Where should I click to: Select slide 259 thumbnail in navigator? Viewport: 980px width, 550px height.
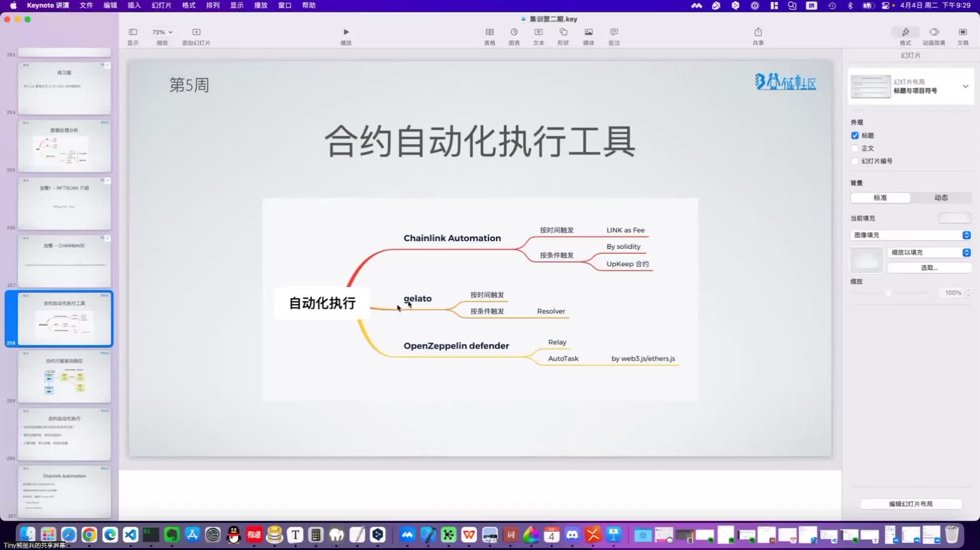click(64, 377)
